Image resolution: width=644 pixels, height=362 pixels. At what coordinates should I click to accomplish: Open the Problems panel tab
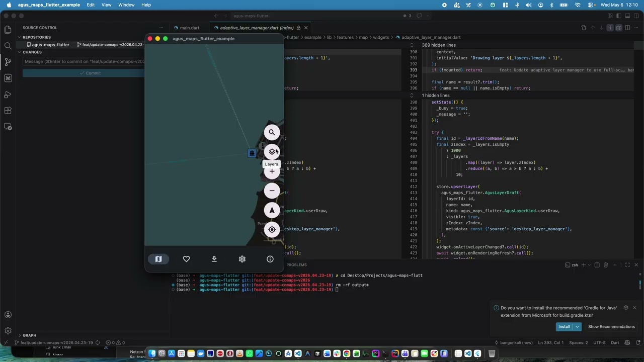pos(296,265)
